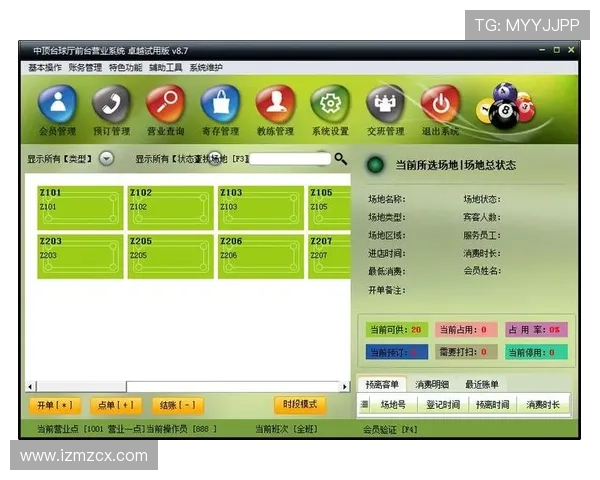The image size is (600, 480).
Task: Maximize the window
Action: point(557,50)
